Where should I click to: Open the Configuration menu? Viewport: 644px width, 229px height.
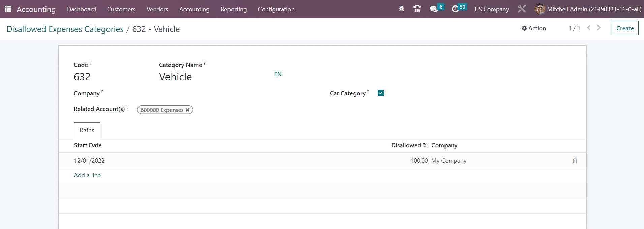click(276, 9)
